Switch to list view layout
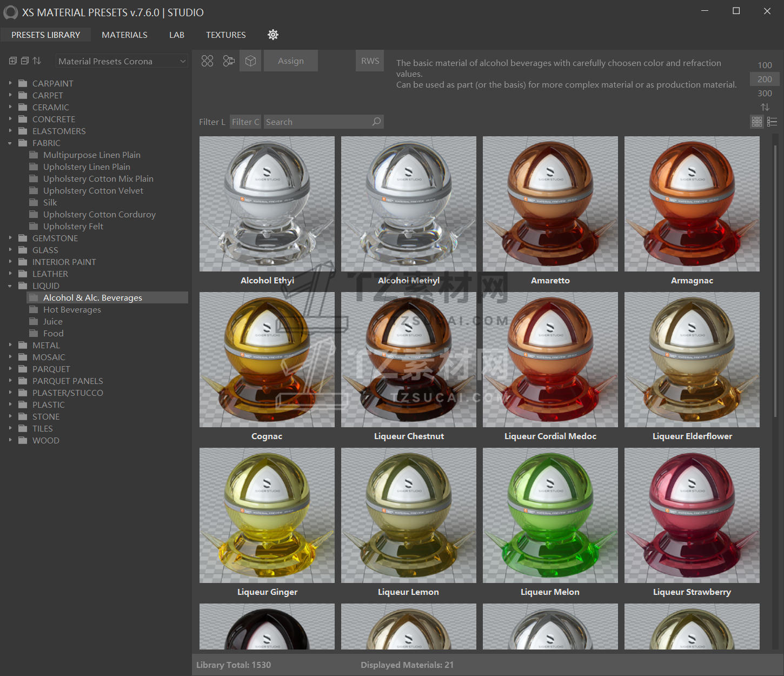Viewport: 784px width, 676px height. (x=772, y=122)
